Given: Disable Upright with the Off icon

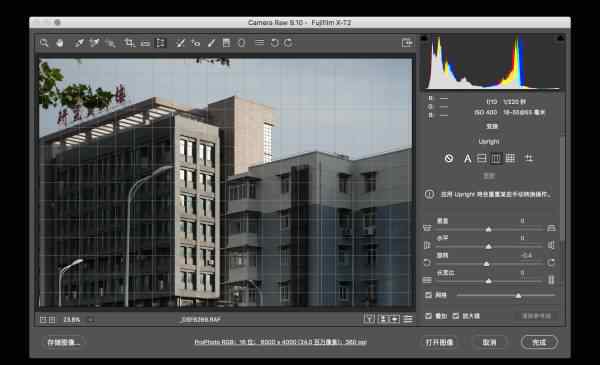Looking at the screenshot, I should [x=449, y=158].
